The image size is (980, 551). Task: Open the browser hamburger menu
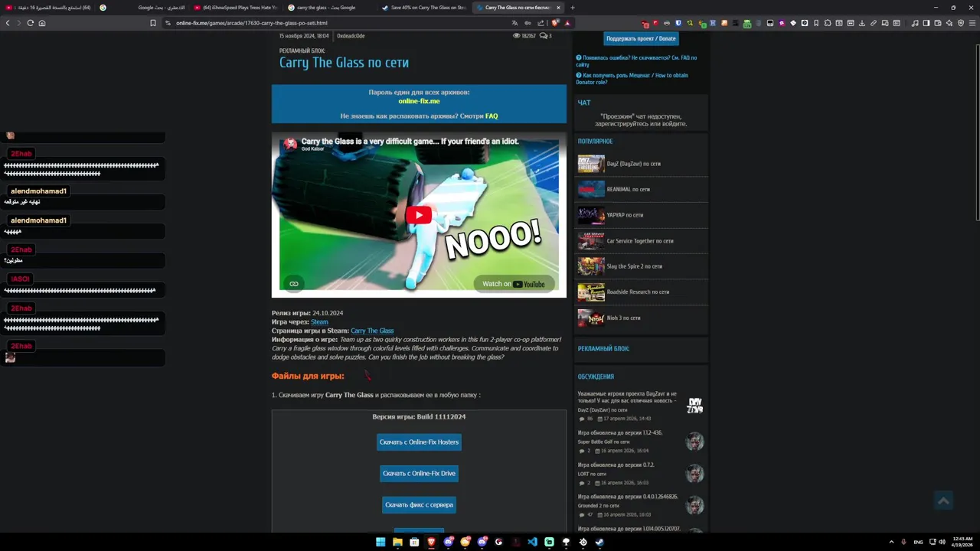click(x=972, y=23)
